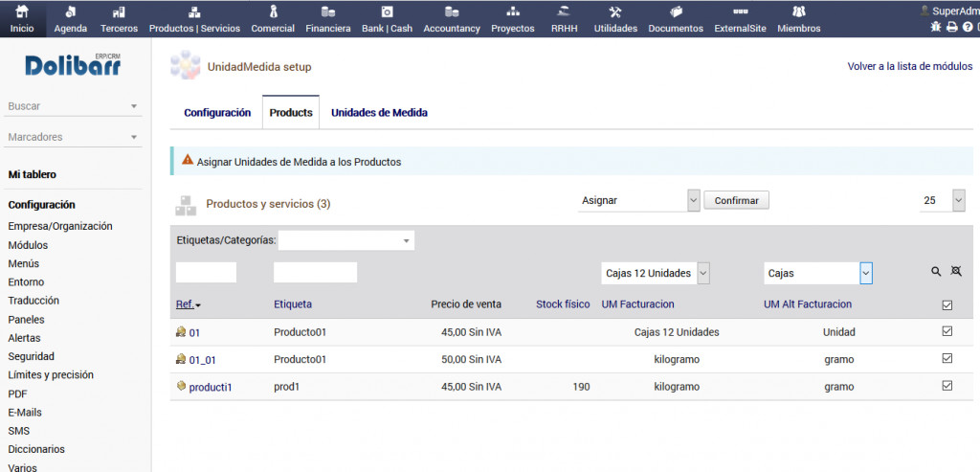
Task: Open Módulos in the sidebar
Action: tap(28, 245)
